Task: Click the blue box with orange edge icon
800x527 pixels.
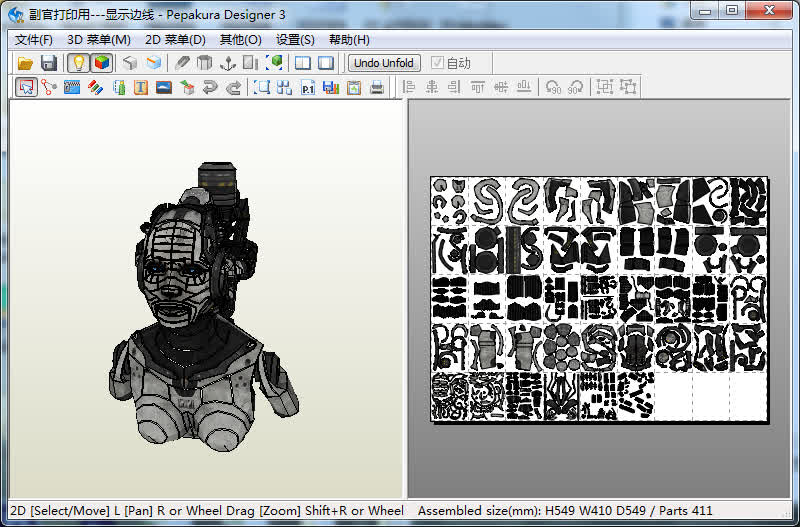Action: point(153,63)
